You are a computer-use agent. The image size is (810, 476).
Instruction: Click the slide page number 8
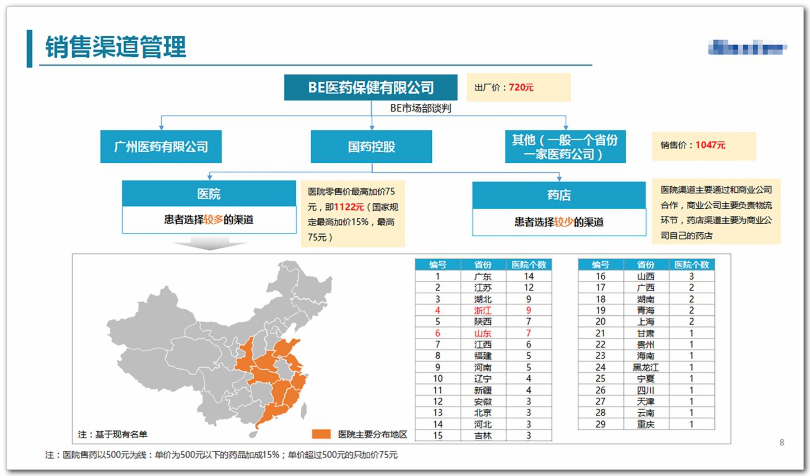(x=782, y=442)
